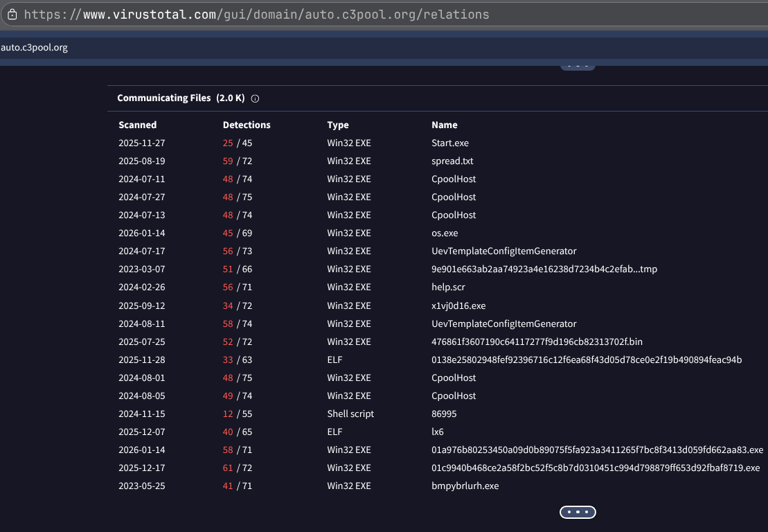Open the lx6 ELF file entry
The width and height of the screenshot is (768, 532).
pyautogui.click(x=438, y=432)
